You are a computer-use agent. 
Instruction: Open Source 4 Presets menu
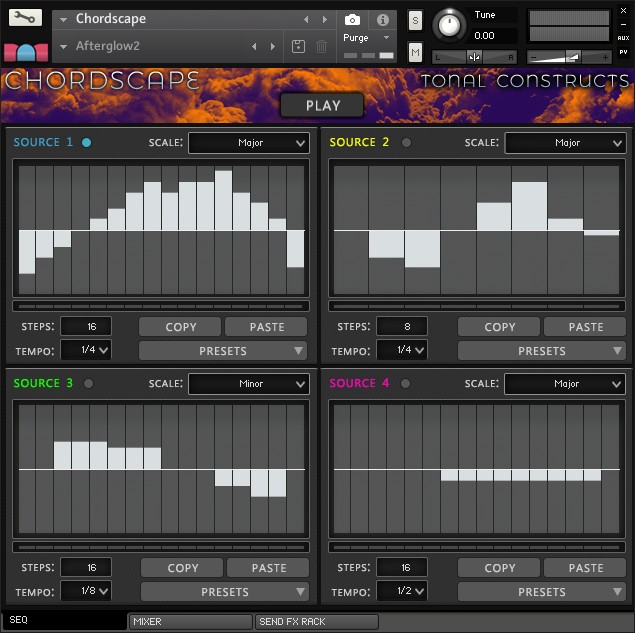[542, 592]
